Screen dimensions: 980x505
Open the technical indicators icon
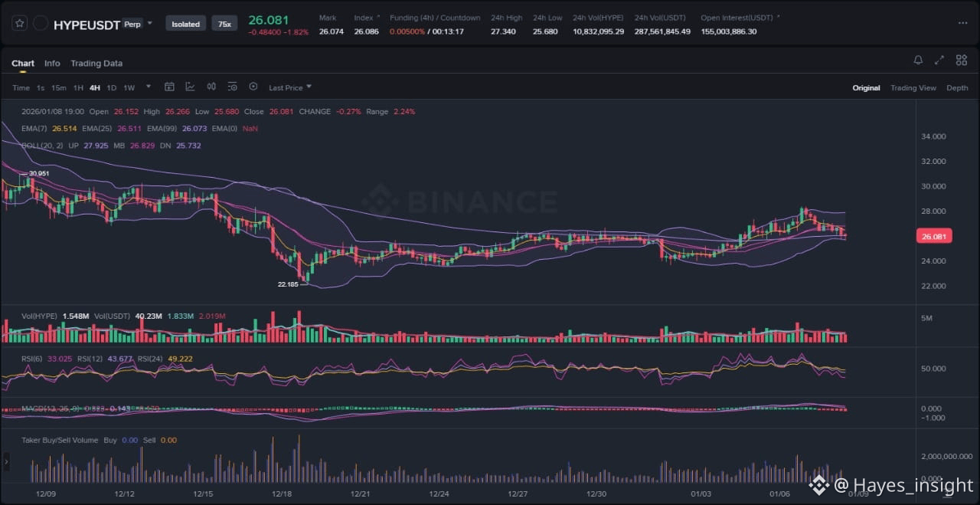(x=190, y=87)
